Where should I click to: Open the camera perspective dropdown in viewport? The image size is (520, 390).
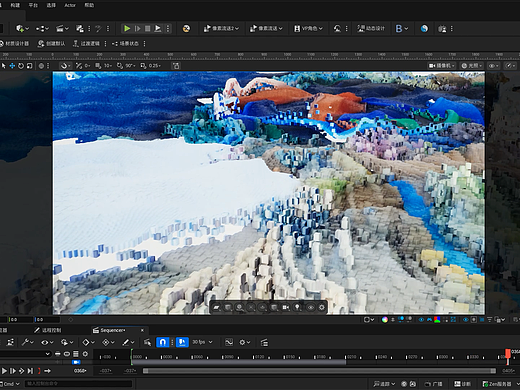442,66
